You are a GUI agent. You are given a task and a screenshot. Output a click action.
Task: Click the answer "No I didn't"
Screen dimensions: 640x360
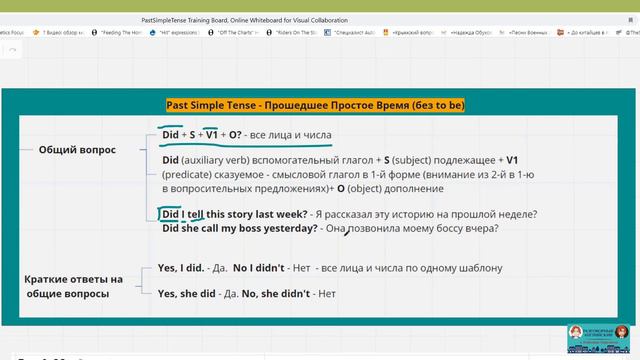(x=258, y=268)
